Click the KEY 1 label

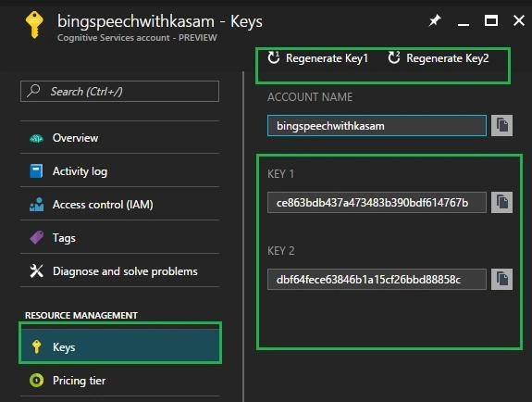[x=280, y=174]
